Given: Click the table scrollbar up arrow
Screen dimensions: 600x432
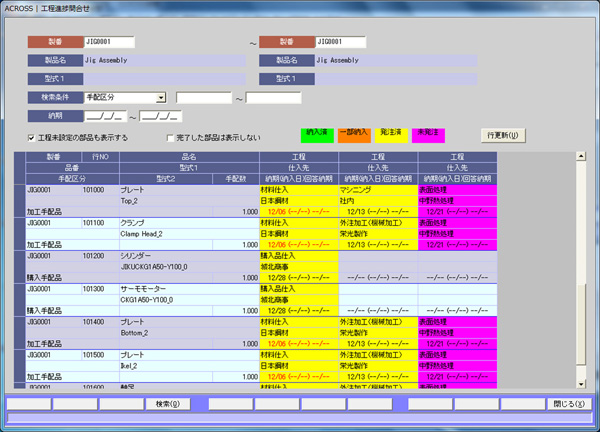Looking at the screenshot, I should coord(581,156).
